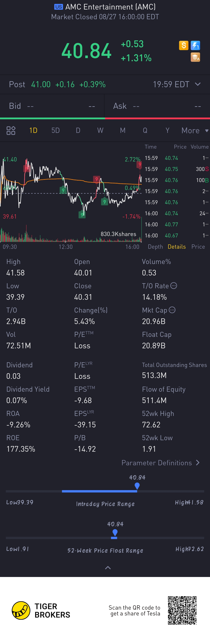Tap the blue lightning bolt badge icon
The width and height of the screenshot is (210, 644).
pyautogui.click(x=195, y=45)
